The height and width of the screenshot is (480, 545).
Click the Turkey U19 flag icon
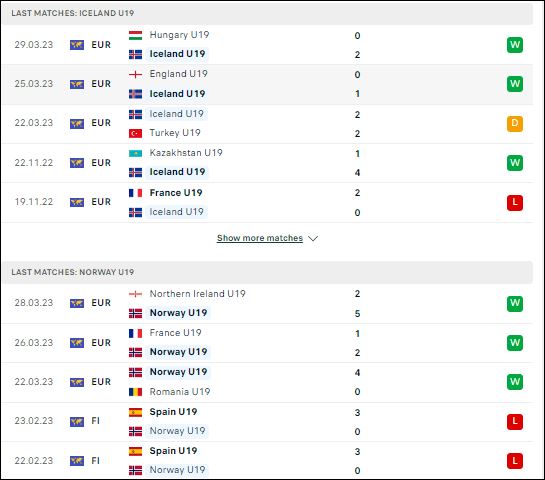click(135, 133)
